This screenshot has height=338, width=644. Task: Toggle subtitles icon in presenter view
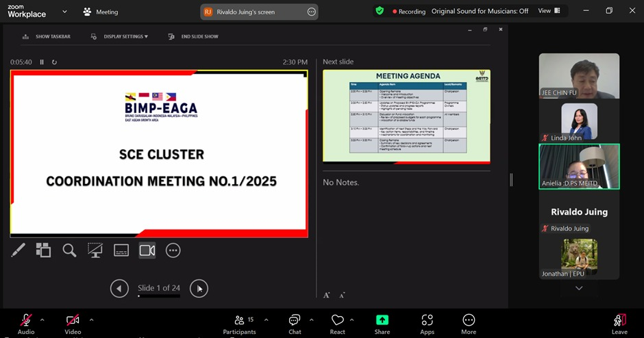pos(121,250)
